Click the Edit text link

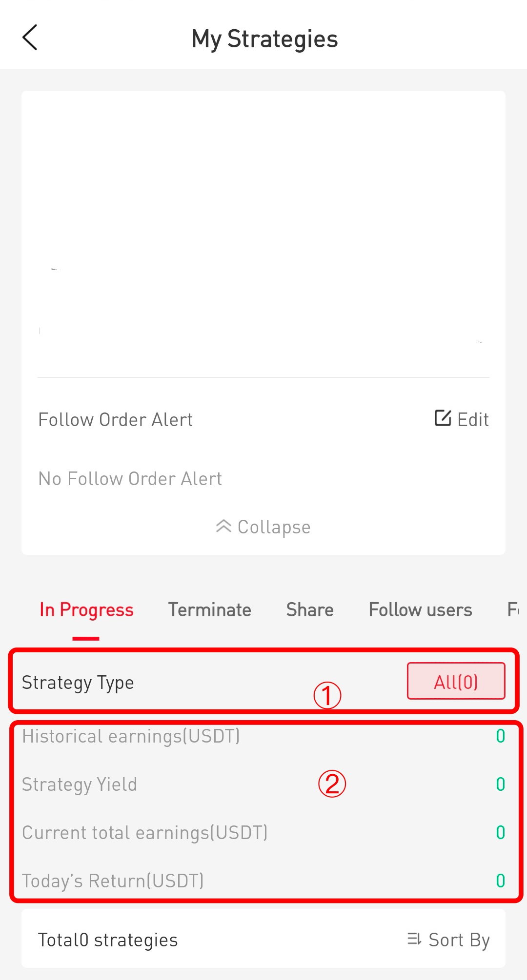click(473, 420)
